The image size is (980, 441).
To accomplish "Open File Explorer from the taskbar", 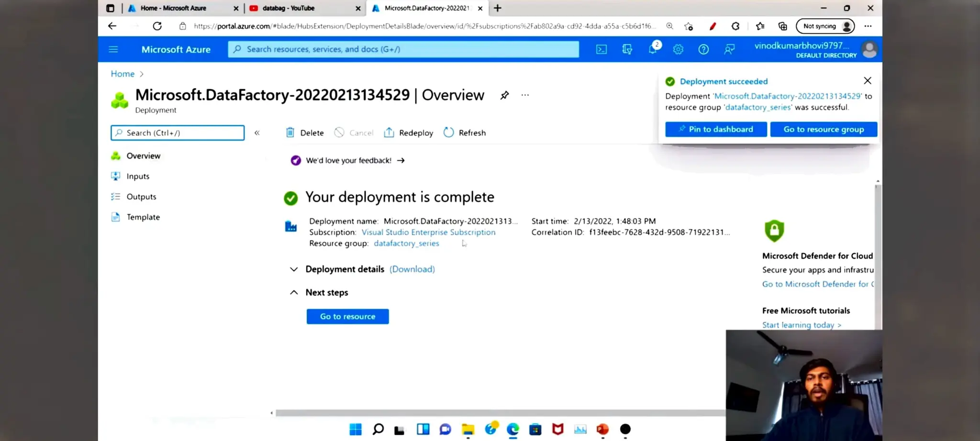I will pos(468,430).
